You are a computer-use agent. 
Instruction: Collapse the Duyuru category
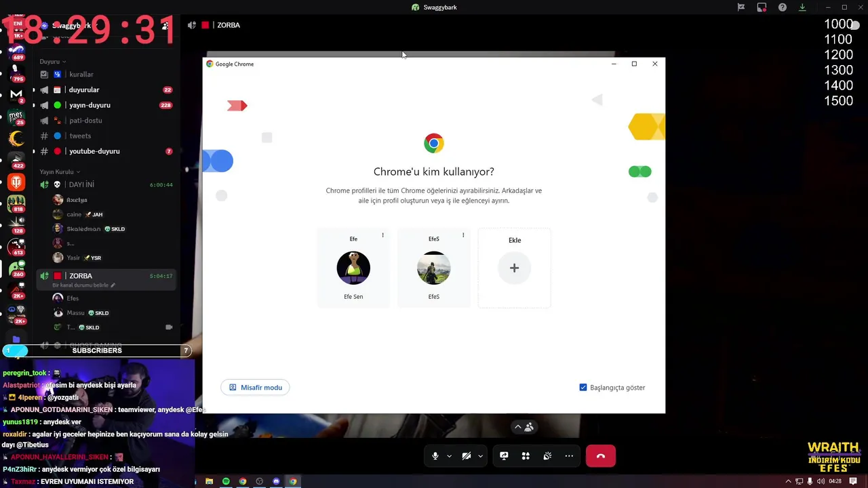(52, 62)
